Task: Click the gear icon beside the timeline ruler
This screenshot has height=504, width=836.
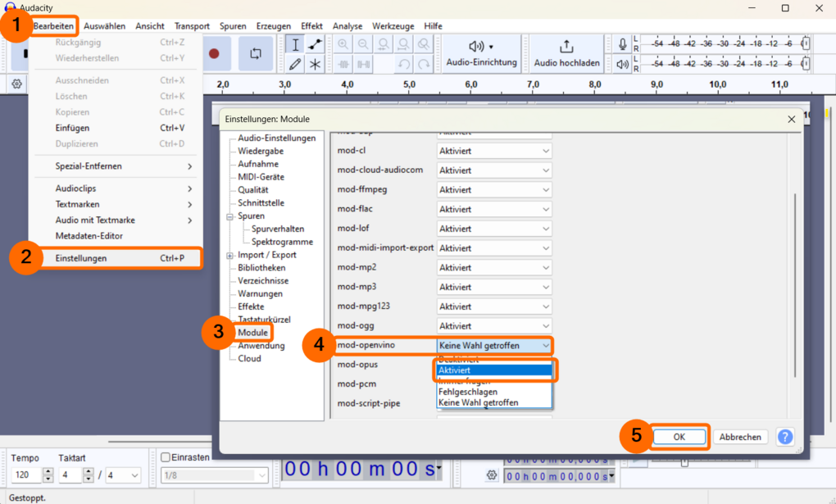Action: pos(17,84)
